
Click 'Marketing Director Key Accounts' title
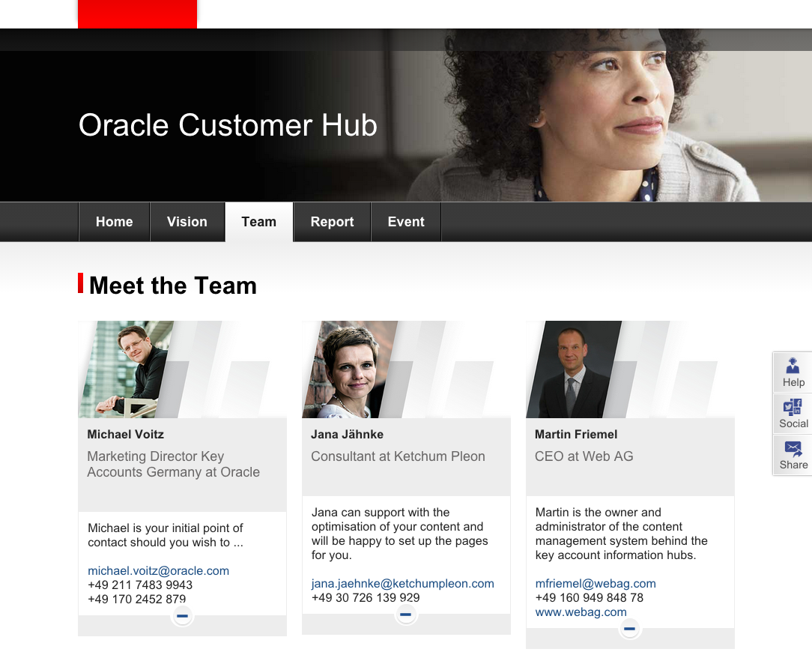pyautogui.click(x=174, y=464)
